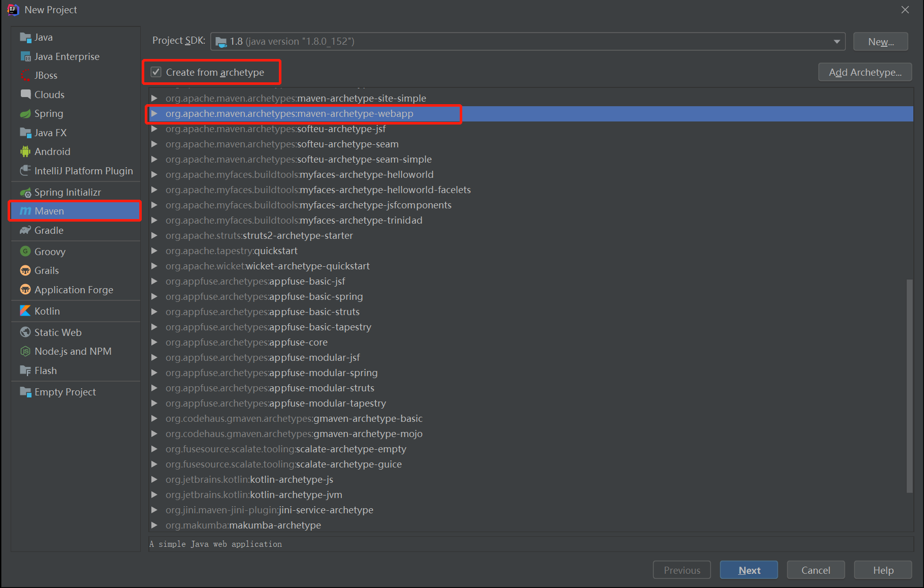924x588 pixels.
Task: Select jini-service-archetype row
Action: point(530,510)
